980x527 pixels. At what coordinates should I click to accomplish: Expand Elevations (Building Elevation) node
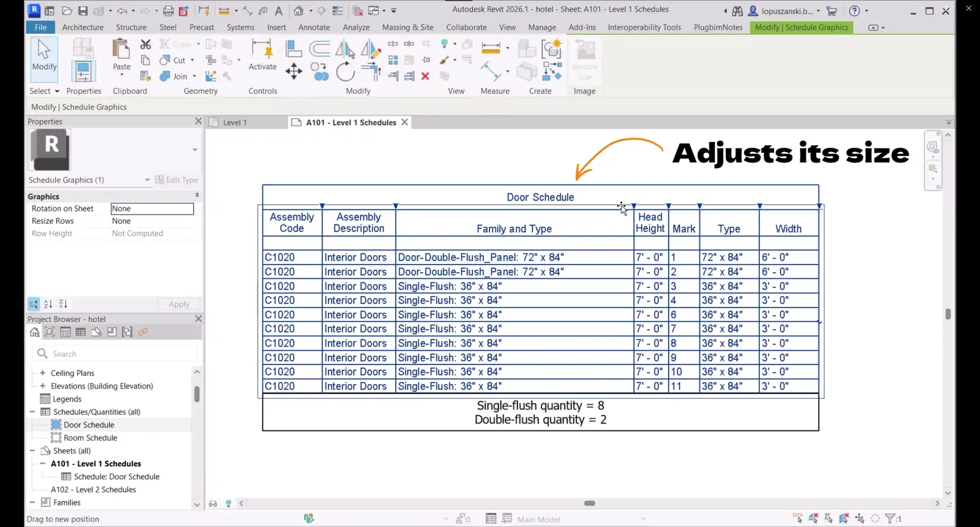point(43,386)
